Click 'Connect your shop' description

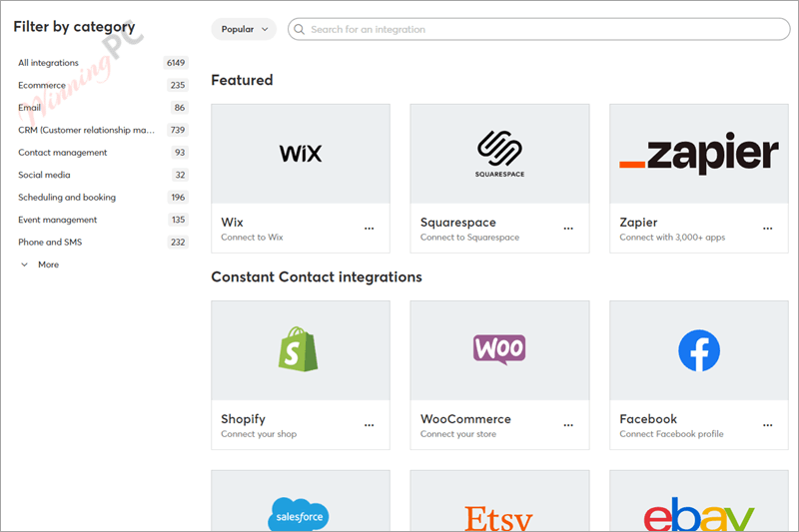(x=259, y=434)
